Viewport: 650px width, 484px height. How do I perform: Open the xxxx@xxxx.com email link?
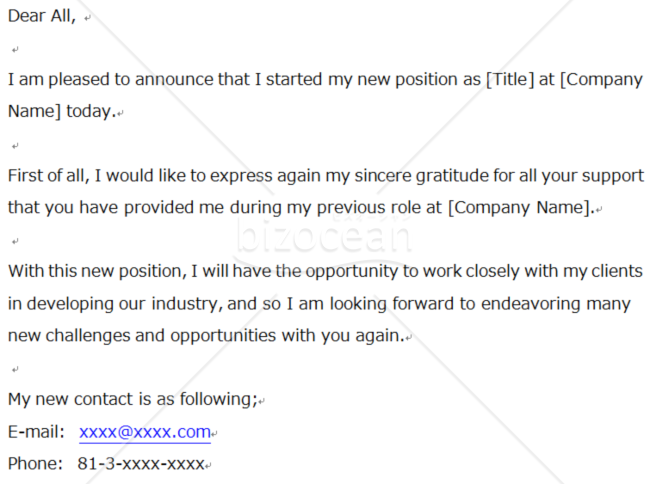(145, 432)
